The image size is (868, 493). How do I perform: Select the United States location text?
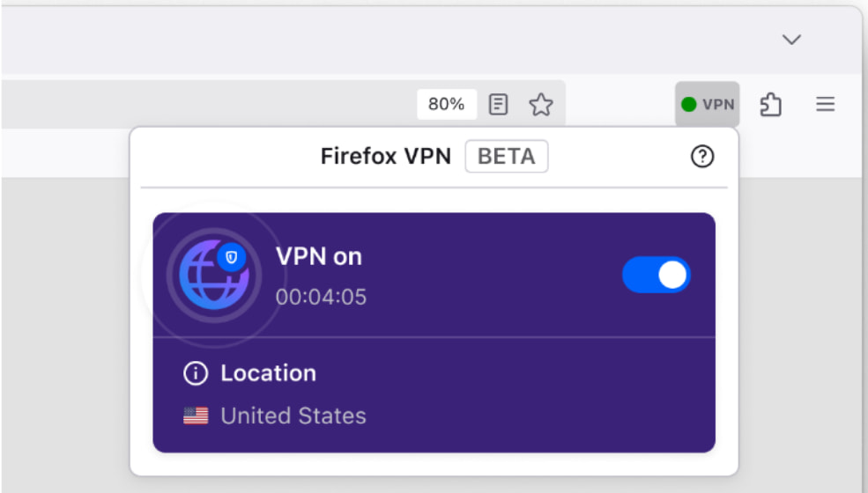(293, 416)
